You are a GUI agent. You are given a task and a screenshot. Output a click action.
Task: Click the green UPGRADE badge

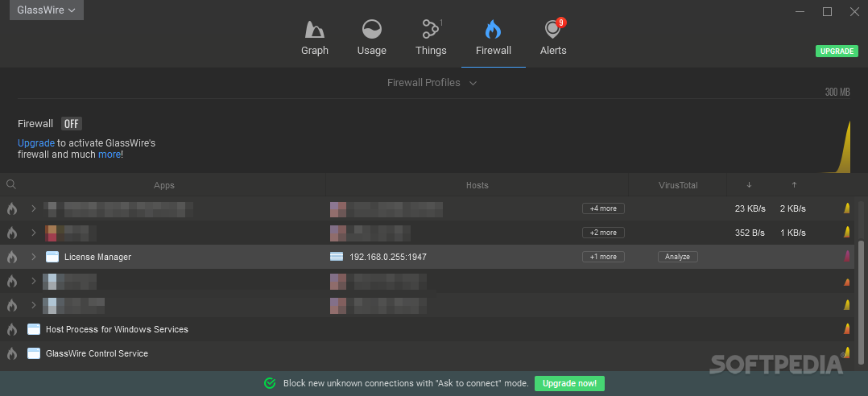[837, 51]
